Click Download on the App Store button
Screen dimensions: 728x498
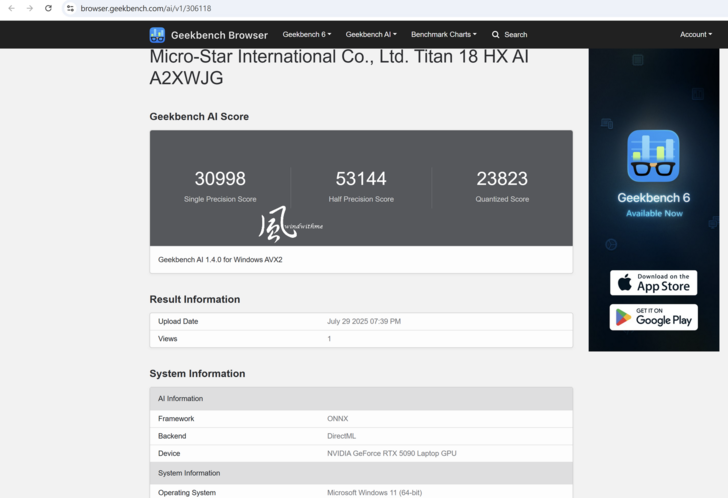pyautogui.click(x=653, y=283)
